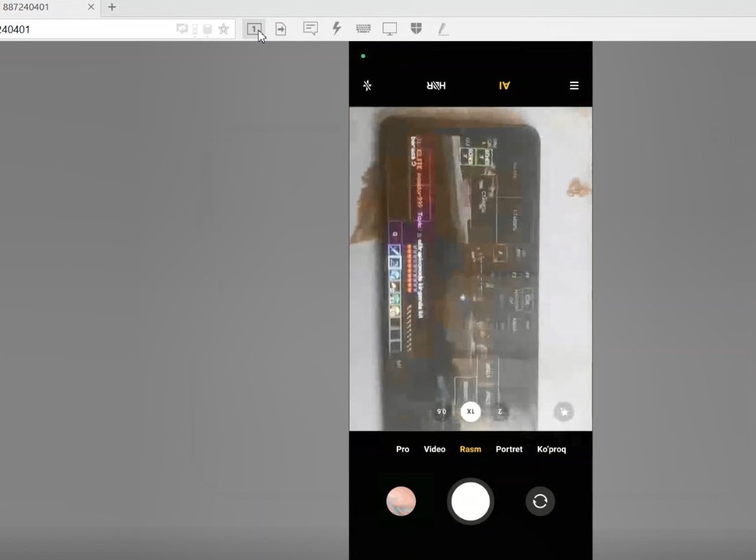Open the display settings monitor icon

pyautogui.click(x=389, y=29)
